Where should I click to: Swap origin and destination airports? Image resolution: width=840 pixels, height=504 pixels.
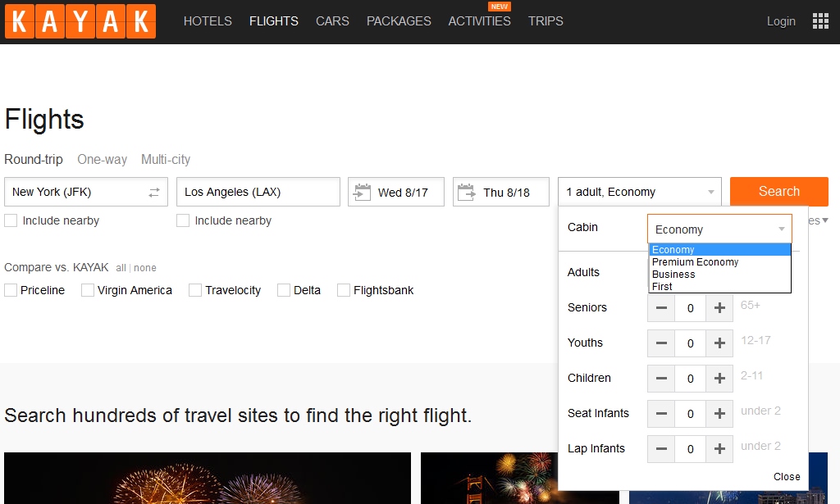pyautogui.click(x=153, y=193)
